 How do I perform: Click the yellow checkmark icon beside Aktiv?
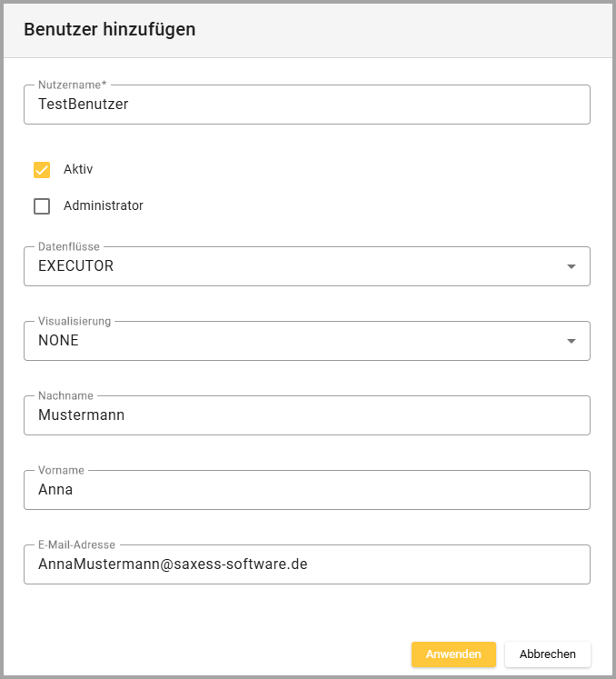pyautogui.click(x=42, y=170)
